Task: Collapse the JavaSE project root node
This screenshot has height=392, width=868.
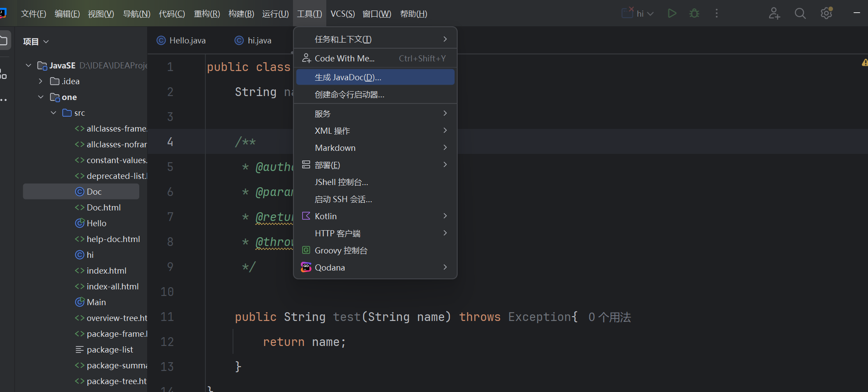Action: click(x=28, y=65)
